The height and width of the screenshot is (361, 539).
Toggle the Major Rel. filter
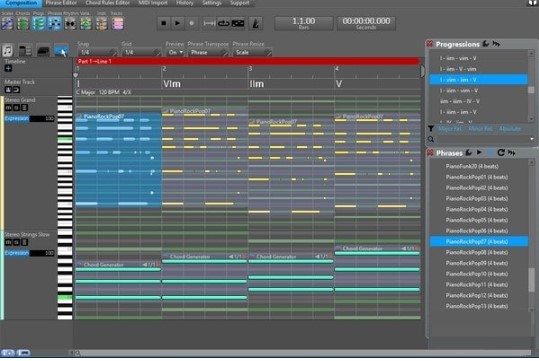click(x=450, y=129)
